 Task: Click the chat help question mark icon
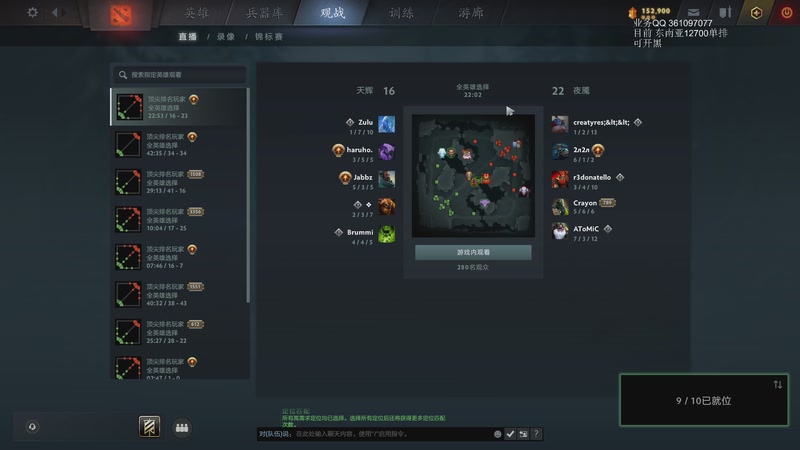[x=536, y=434]
